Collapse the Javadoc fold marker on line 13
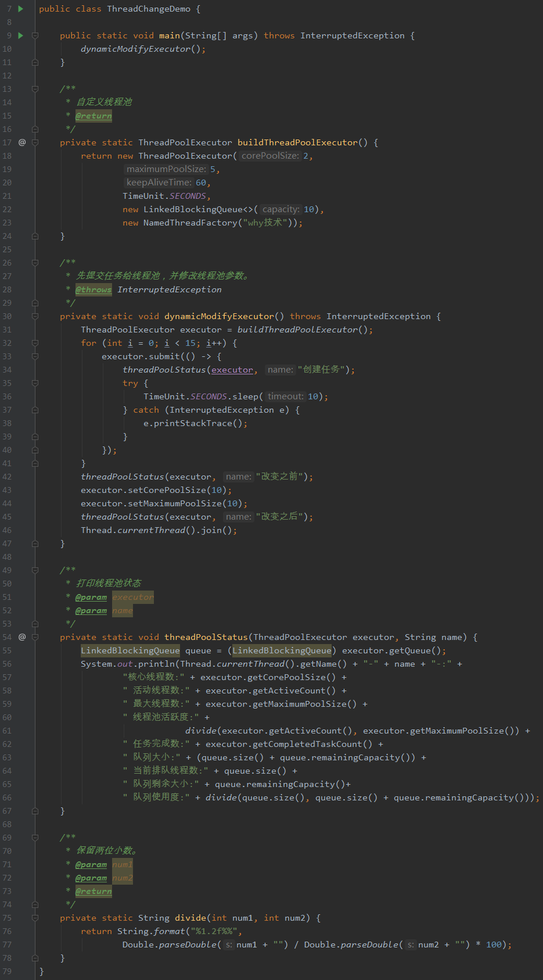 [35, 89]
